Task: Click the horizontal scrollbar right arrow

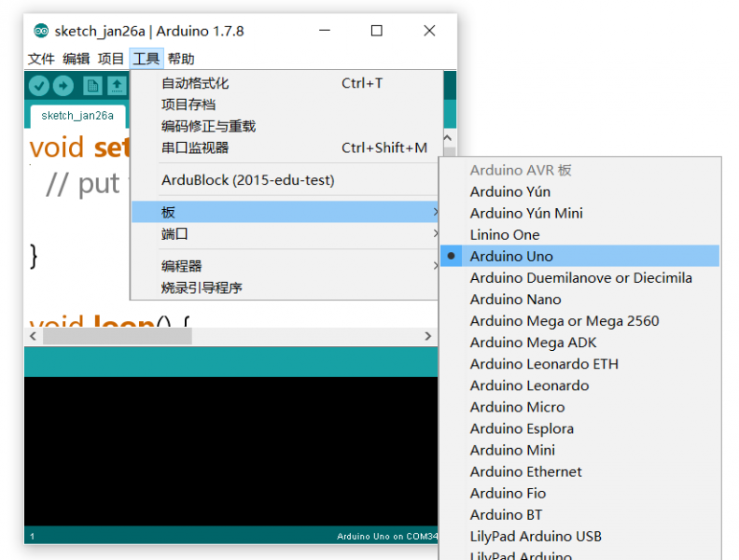Action: click(428, 336)
